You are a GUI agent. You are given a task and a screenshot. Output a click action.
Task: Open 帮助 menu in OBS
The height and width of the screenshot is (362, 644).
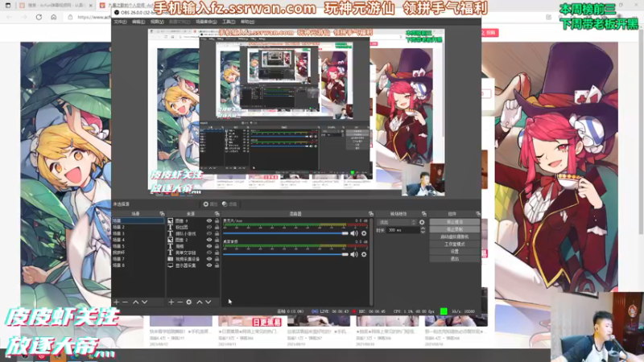point(248,22)
